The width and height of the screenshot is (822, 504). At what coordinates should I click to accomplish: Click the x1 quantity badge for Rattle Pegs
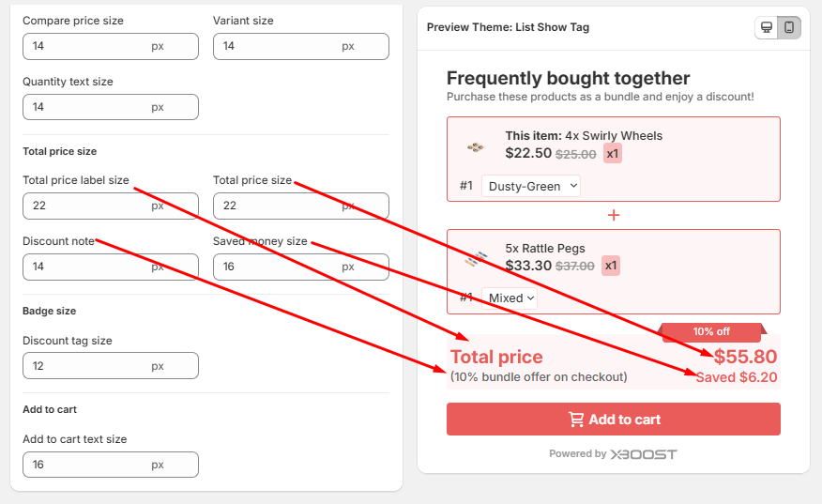(611, 266)
